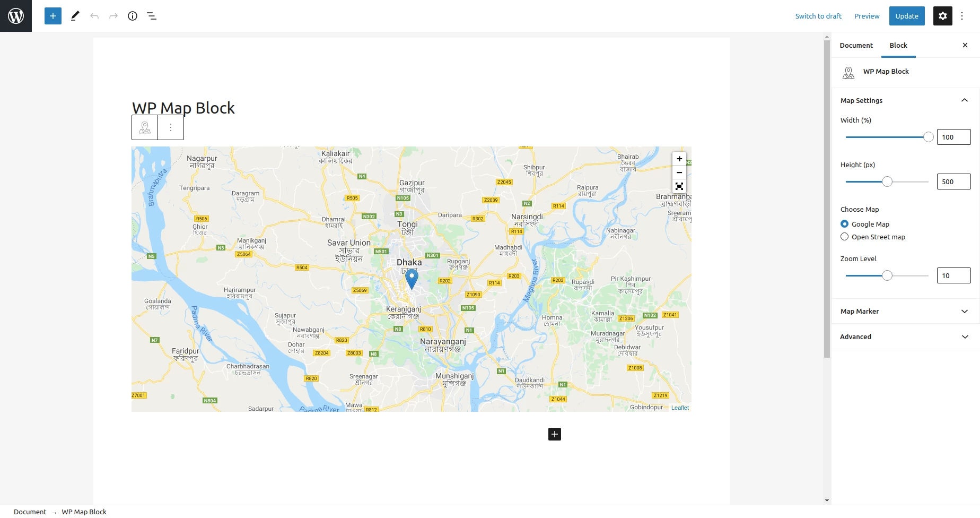Click the Zoom Level slider handle
Viewport: 980px width, 518px height.
pyautogui.click(x=887, y=275)
